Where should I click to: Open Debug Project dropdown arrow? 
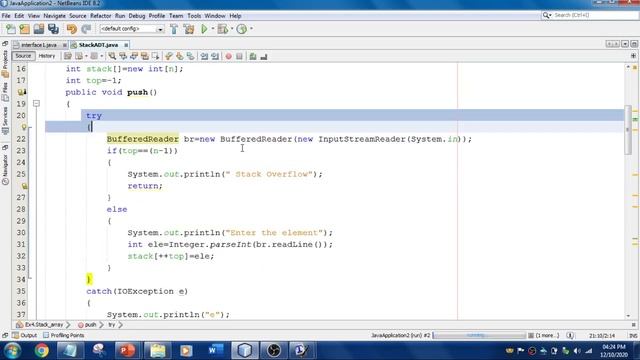[x=232, y=29]
